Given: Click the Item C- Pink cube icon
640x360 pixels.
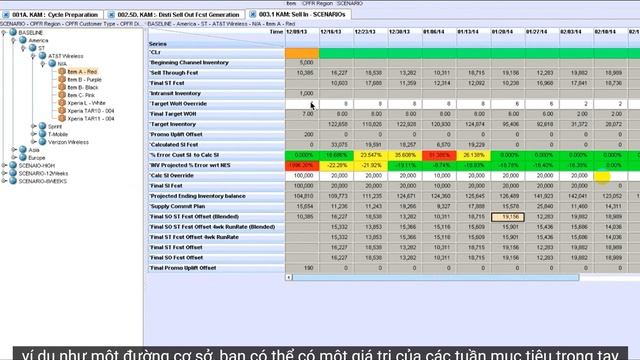Looking at the screenshot, I should pyautogui.click(x=62, y=95).
